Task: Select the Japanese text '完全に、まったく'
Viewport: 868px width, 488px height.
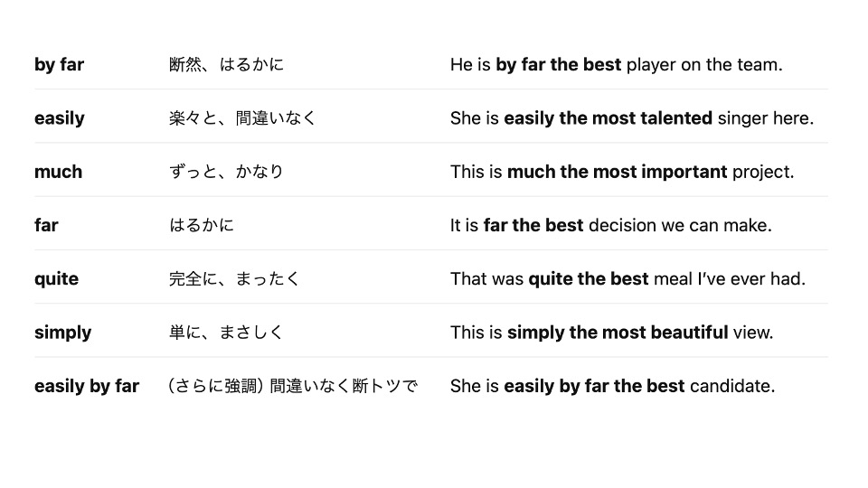Action: pos(233,279)
